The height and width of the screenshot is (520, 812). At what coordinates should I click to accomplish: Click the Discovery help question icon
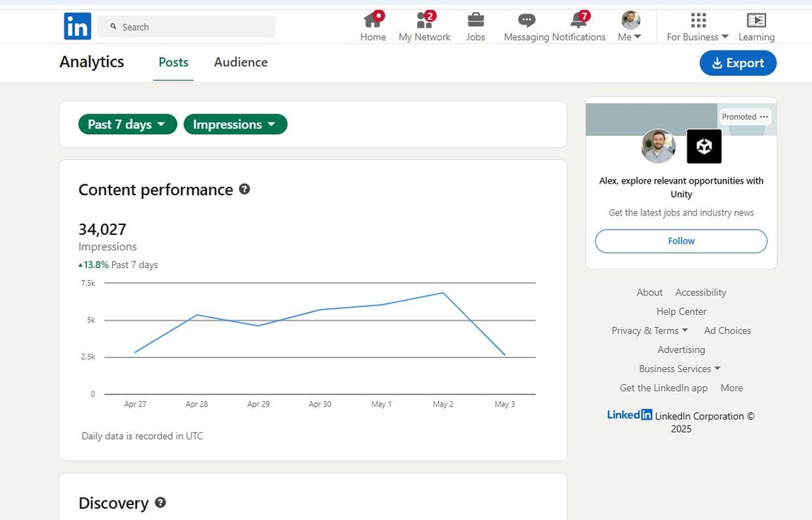click(x=160, y=503)
